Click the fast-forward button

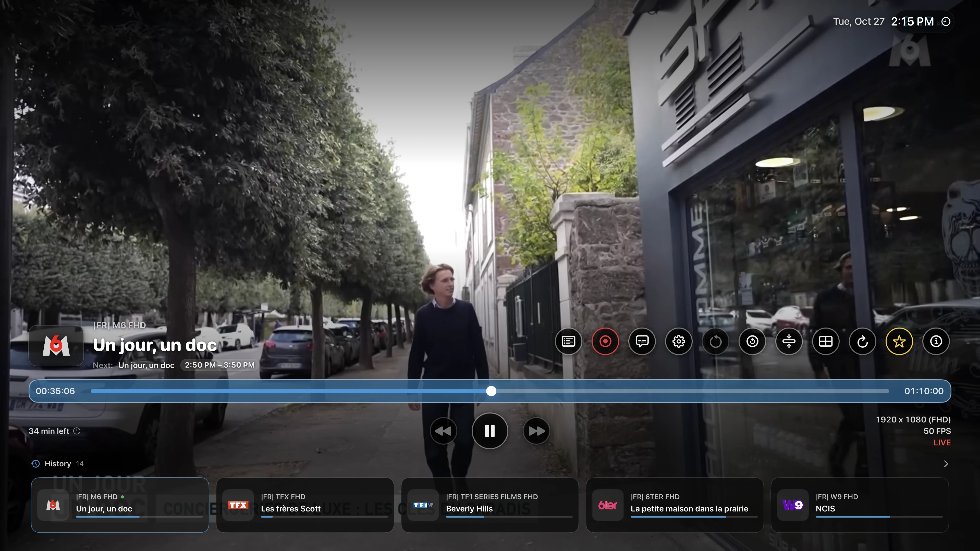536,431
